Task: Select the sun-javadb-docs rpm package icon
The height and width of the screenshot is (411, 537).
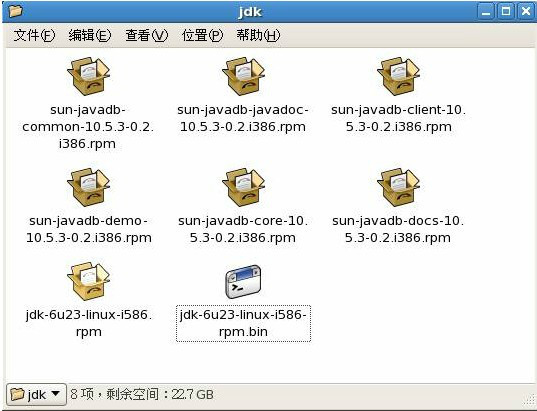Action: pyautogui.click(x=398, y=187)
